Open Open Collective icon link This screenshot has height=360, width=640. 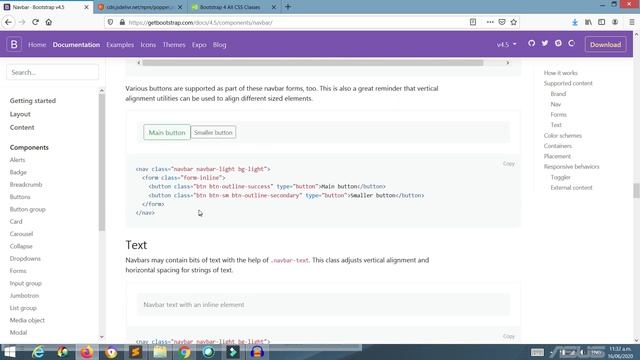click(x=571, y=43)
